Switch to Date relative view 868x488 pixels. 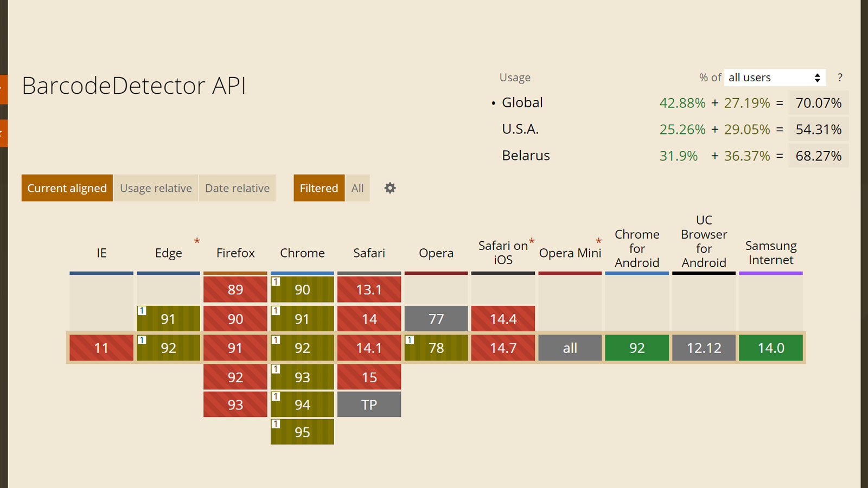(x=237, y=188)
